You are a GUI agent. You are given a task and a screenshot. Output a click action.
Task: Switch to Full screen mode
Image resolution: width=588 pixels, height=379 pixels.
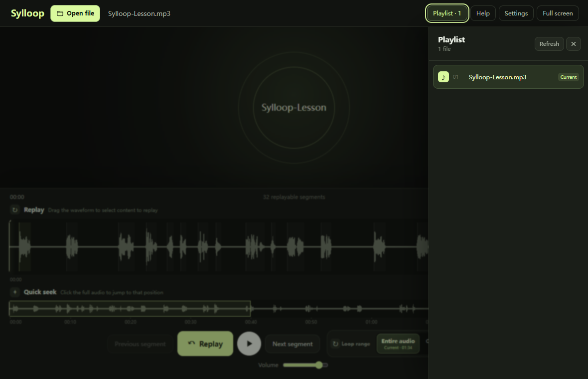[x=558, y=13]
